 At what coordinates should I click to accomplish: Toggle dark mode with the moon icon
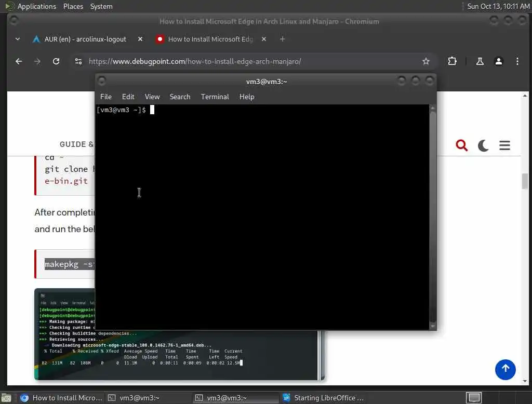pyautogui.click(x=483, y=145)
